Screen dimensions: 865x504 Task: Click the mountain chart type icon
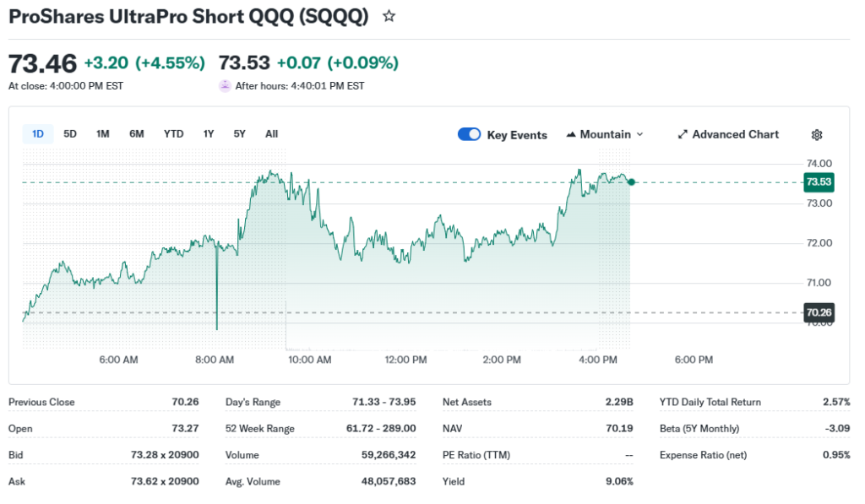571,135
